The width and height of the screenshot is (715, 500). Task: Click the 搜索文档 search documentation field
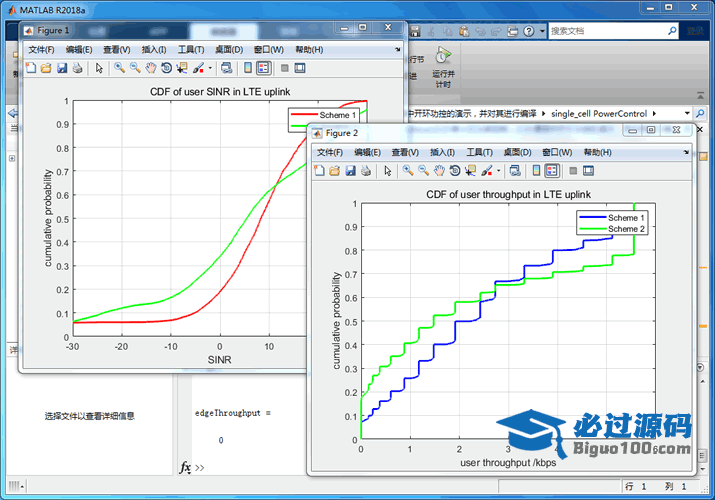pyautogui.click(x=607, y=31)
